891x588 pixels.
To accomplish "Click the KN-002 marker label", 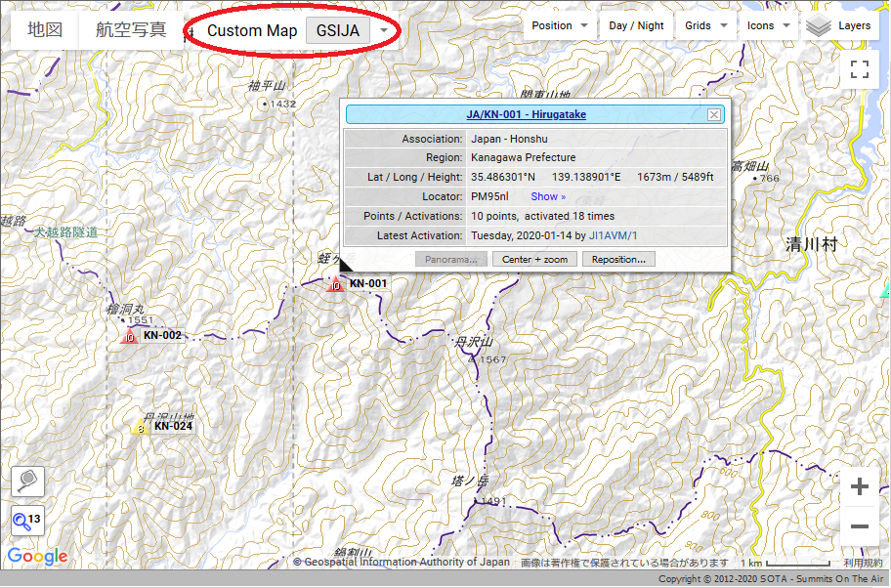I will pos(162,335).
